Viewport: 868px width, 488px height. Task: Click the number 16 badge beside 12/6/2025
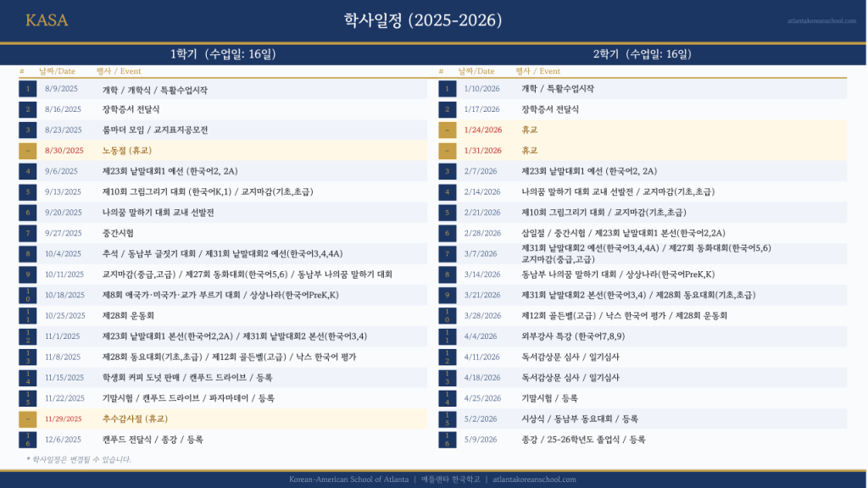tap(28, 440)
